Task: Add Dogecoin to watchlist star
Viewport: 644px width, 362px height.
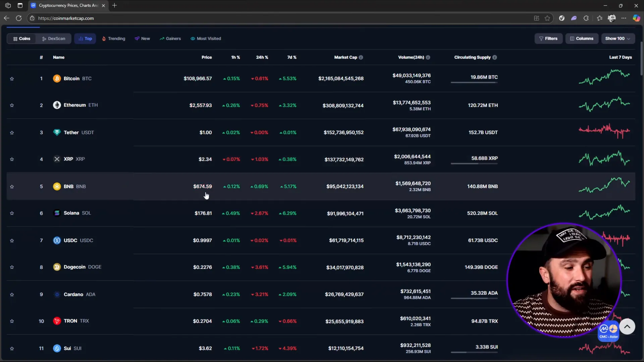Action: (12, 267)
